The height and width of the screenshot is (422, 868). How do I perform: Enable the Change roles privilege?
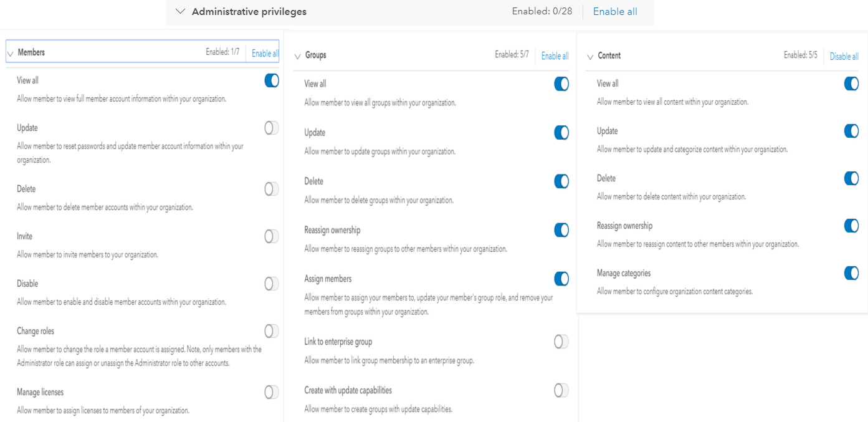(x=271, y=331)
